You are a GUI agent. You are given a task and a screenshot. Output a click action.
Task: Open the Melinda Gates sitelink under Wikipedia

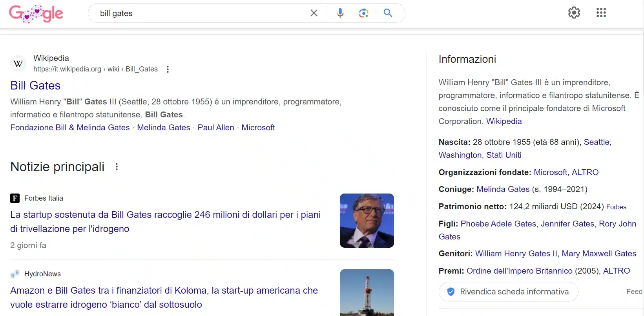tap(164, 128)
